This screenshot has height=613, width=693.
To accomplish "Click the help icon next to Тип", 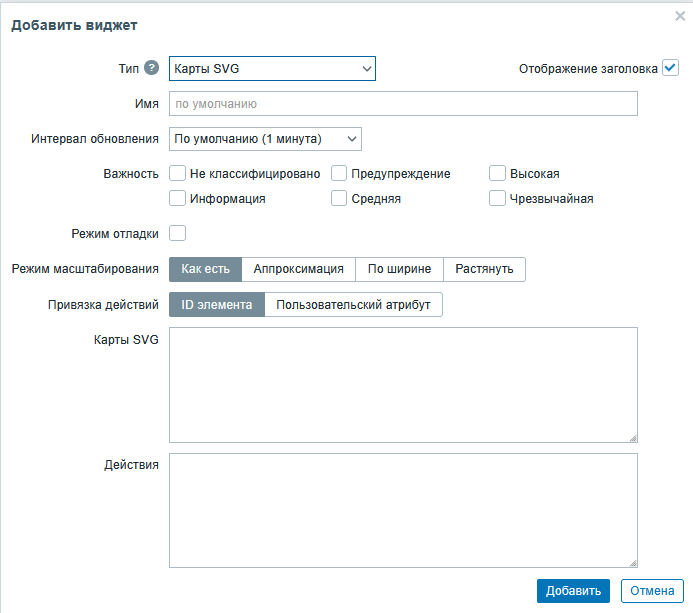I will 152,68.
